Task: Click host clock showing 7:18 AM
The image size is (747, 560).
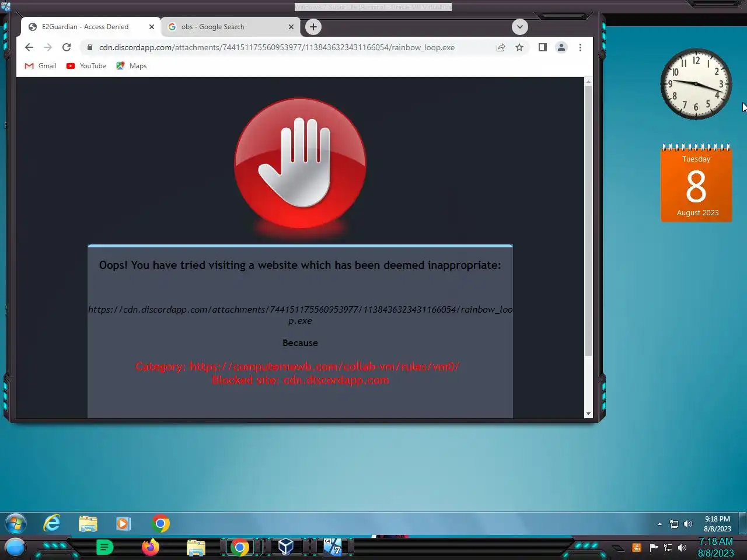Action: click(x=716, y=547)
